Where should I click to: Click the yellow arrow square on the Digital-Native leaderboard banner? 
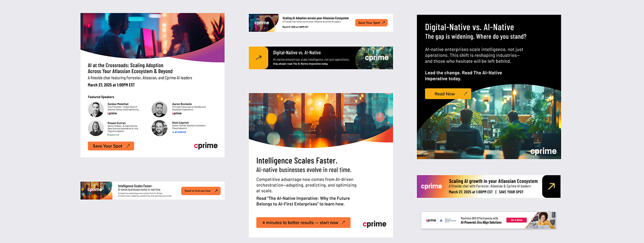click(x=258, y=58)
